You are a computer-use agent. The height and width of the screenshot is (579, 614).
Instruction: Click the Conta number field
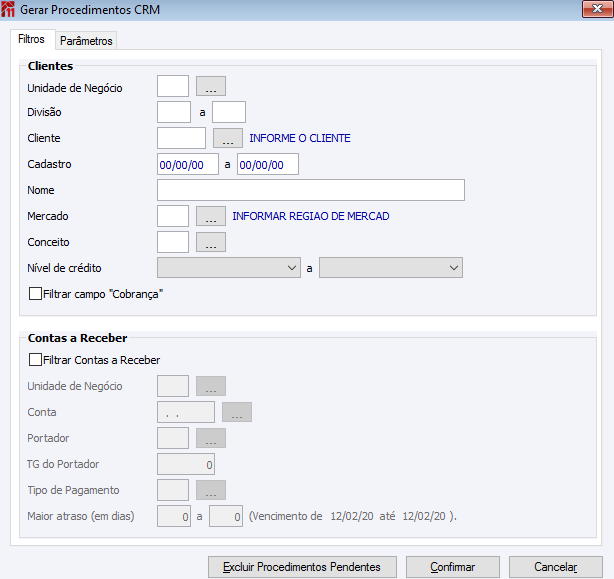pyautogui.click(x=186, y=412)
